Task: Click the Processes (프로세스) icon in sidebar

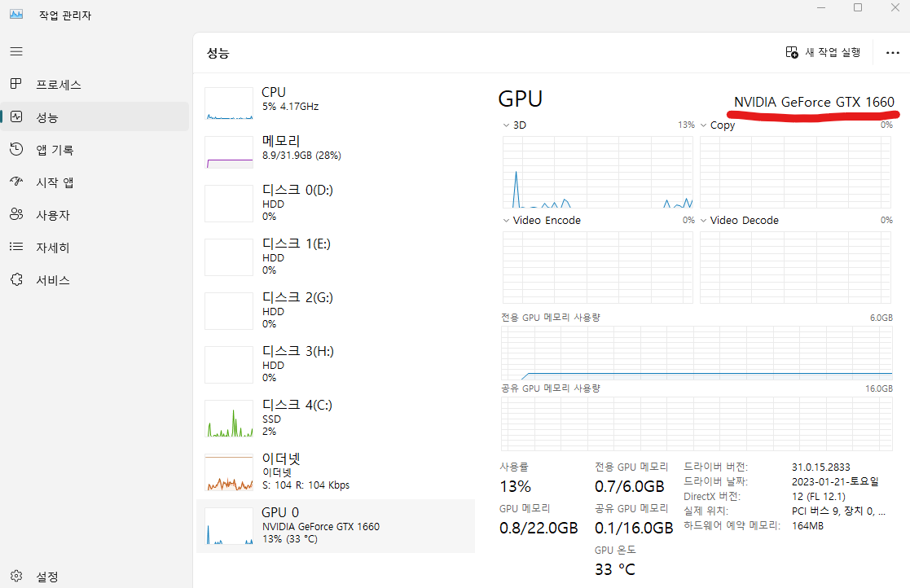Action: pos(16,84)
